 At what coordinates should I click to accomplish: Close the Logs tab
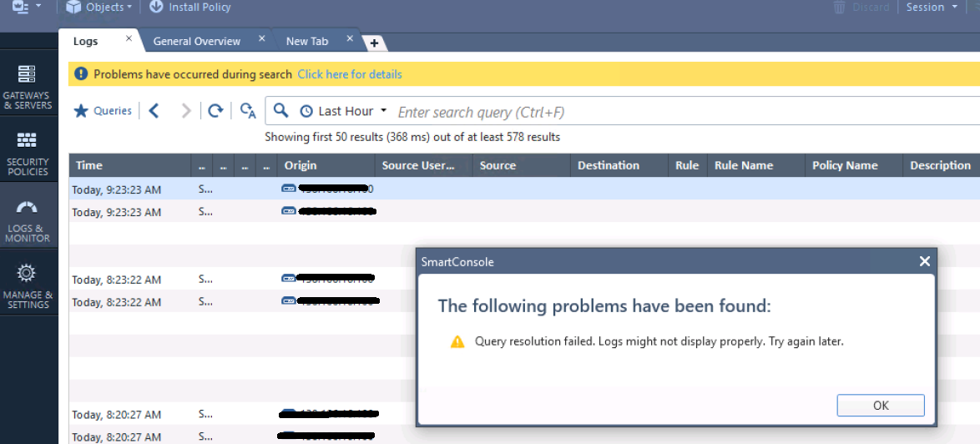(x=129, y=38)
